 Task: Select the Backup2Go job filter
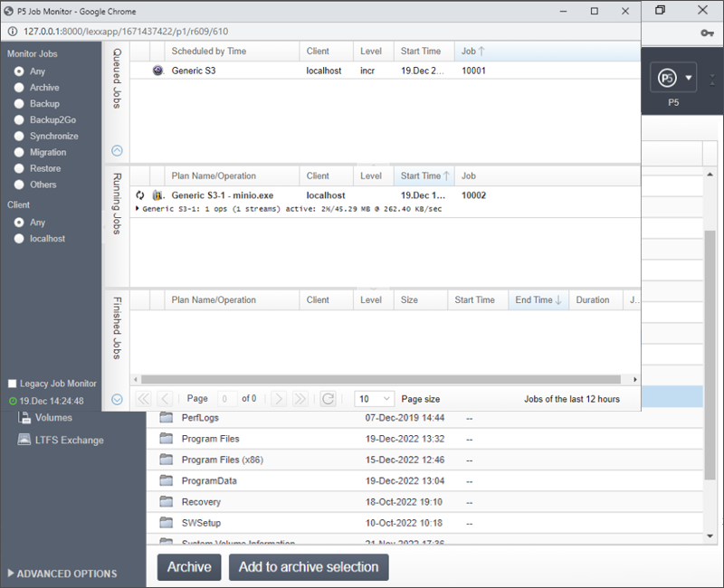19,119
